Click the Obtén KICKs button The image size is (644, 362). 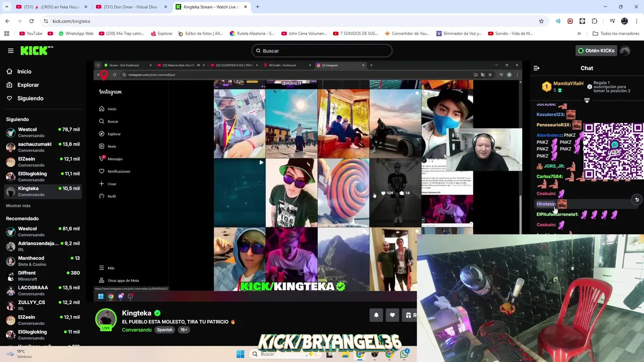tap(596, 51)
